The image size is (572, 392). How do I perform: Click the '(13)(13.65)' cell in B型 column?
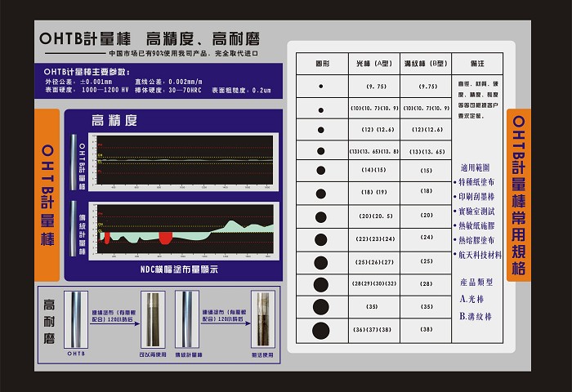[427, 151]
